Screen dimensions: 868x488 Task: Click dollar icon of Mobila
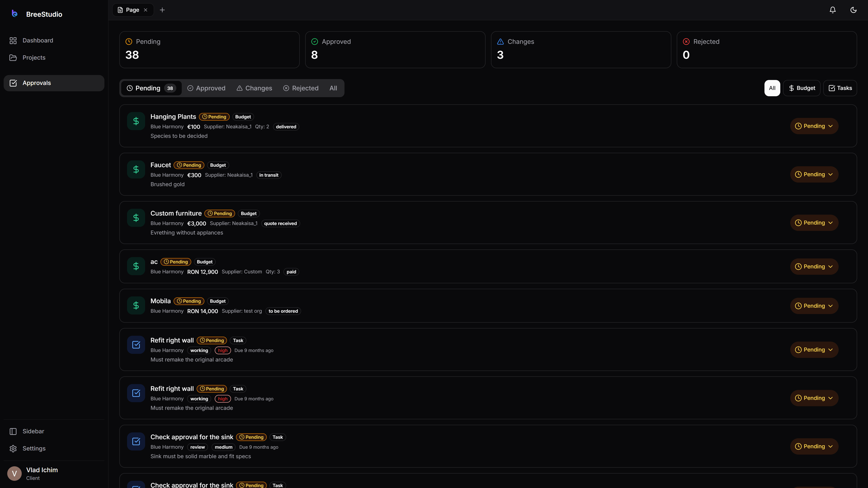(x=136, y=305)
